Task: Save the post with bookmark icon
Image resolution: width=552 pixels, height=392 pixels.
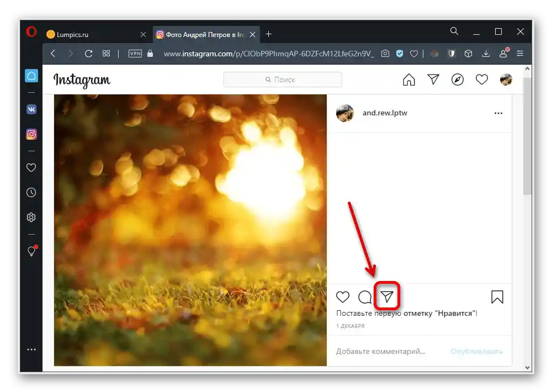Action: pos(497,297)
